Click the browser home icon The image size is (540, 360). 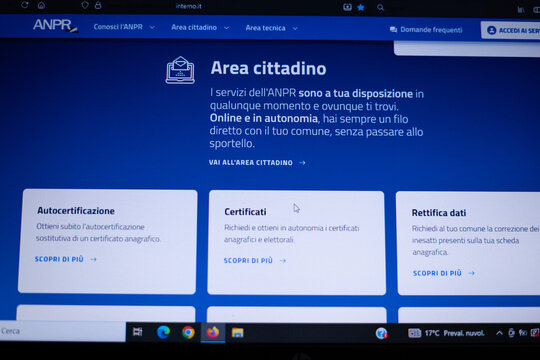[41, 5]
